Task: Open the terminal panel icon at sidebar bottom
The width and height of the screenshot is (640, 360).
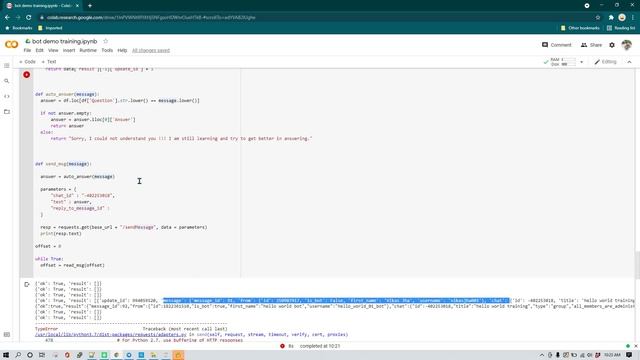Action: point(7,334)
